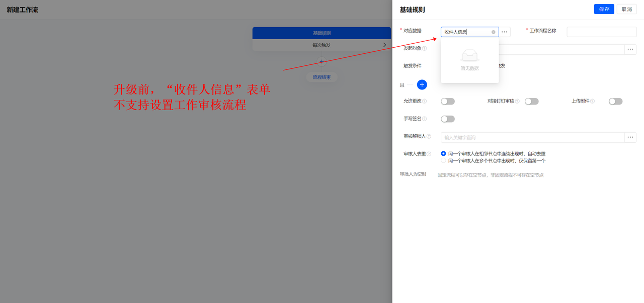
Task: Open the ellipsis menu beside 对应数据 field
Action: [x=505, y=32]
